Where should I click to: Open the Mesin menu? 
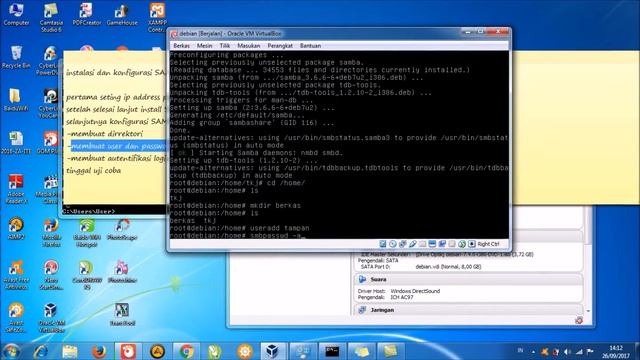point(204,46)
